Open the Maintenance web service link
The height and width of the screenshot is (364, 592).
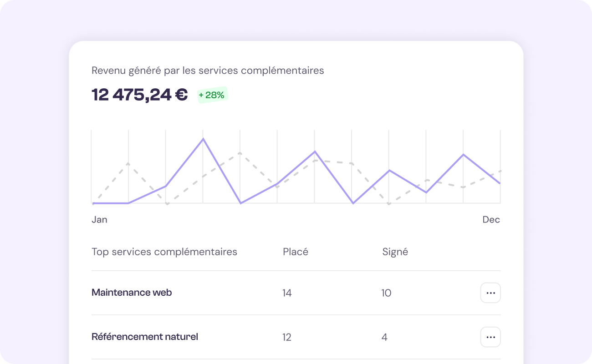[x=132, y=293]
